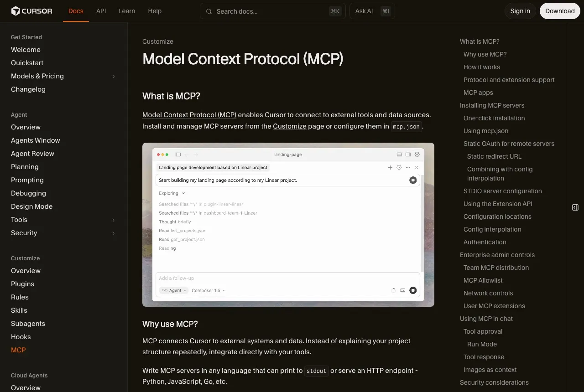The image size is (584, 392).
Task: Open the API tab
Action: point(101,11)
